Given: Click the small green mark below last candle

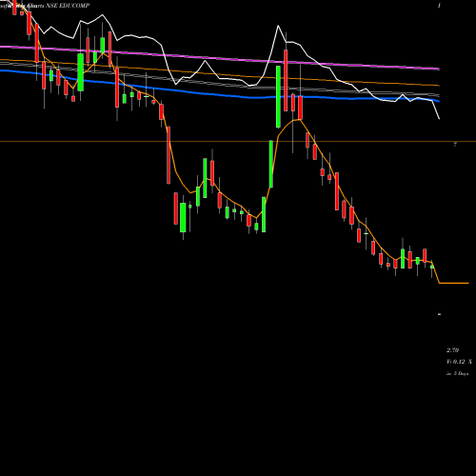Looking at the screenshot, I should point(439,314).
